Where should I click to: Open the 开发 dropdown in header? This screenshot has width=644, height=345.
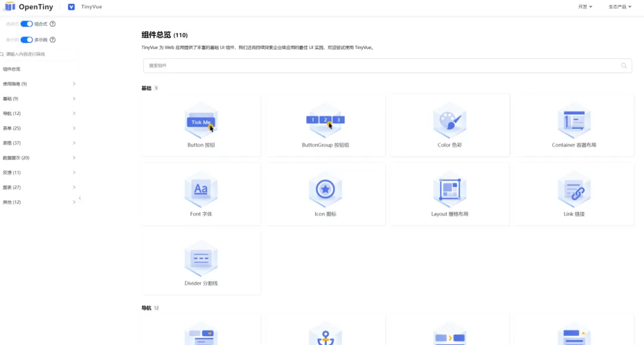585,7
